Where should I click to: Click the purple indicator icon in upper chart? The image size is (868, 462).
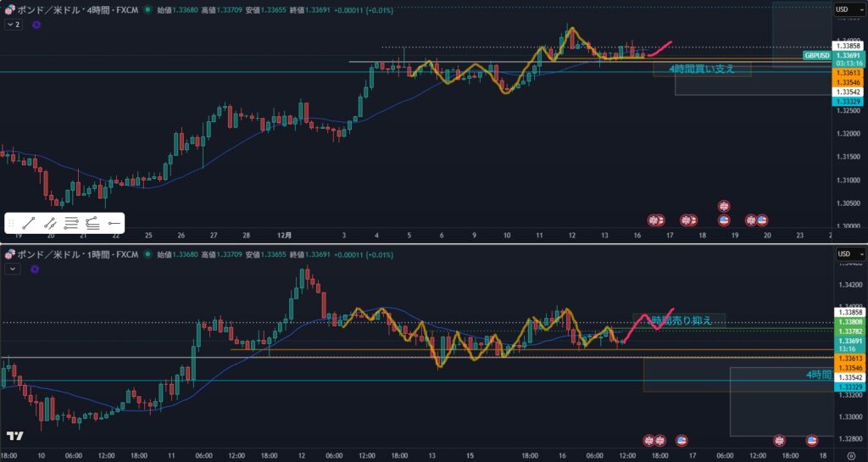tap(36, 25)
